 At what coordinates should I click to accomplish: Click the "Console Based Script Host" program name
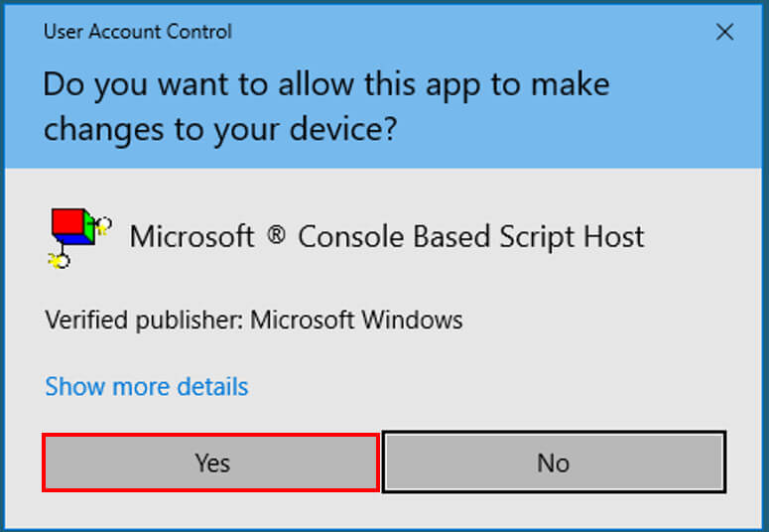click(471, 237)
